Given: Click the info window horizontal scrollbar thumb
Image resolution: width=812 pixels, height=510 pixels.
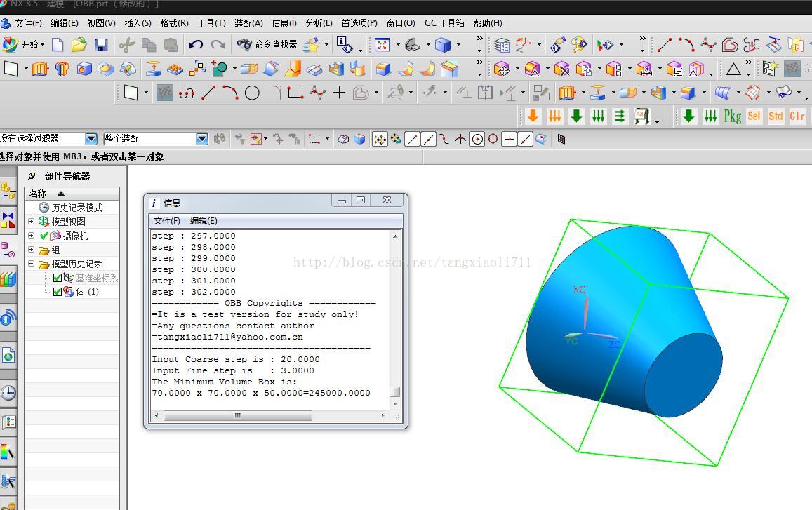Looking at the screenshot, I should [238, 415].
